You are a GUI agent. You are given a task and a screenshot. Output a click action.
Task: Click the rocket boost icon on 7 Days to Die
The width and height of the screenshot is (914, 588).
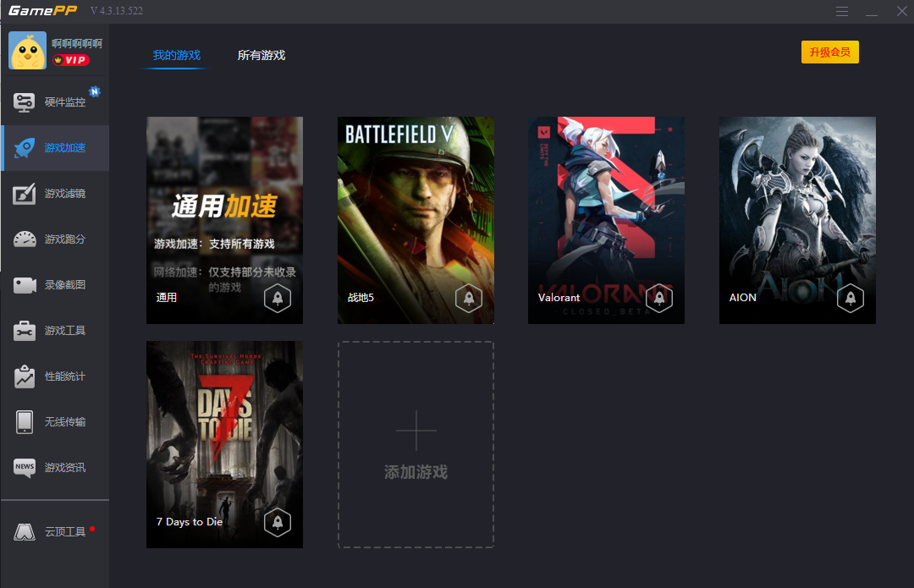coord(278,523)
